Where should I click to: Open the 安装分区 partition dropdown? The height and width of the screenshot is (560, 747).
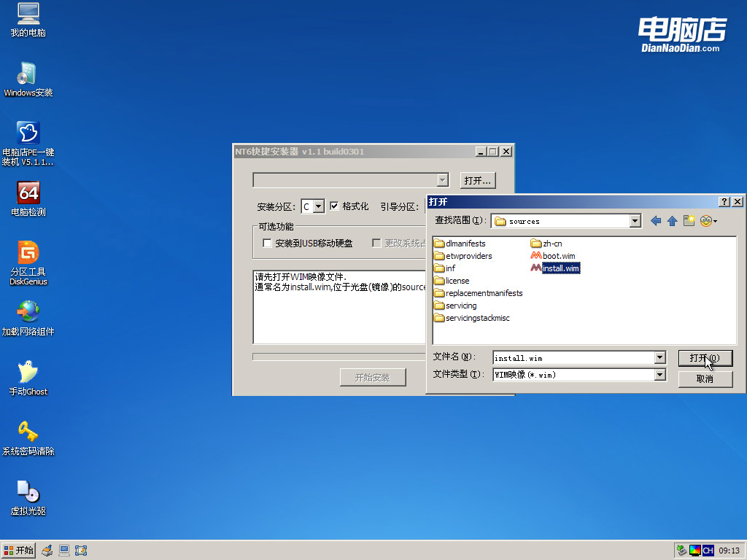pyautogui.click(x=320, y=206)
